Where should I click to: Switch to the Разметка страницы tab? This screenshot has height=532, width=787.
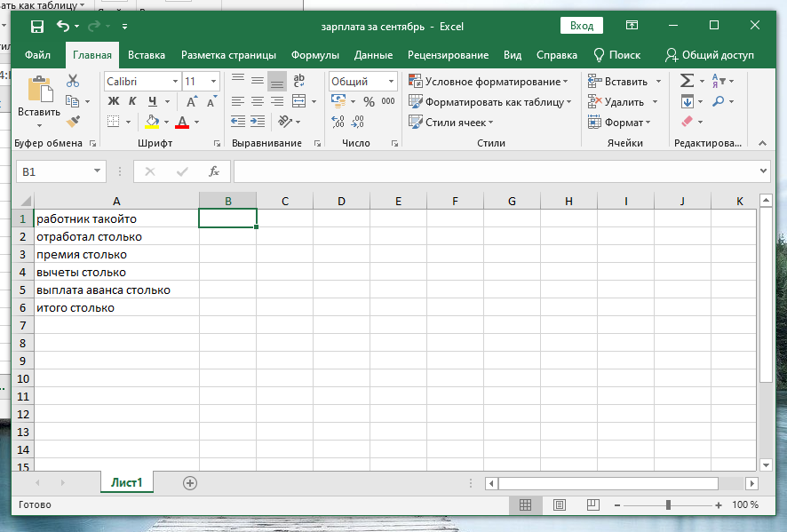[x=228, y=55]
